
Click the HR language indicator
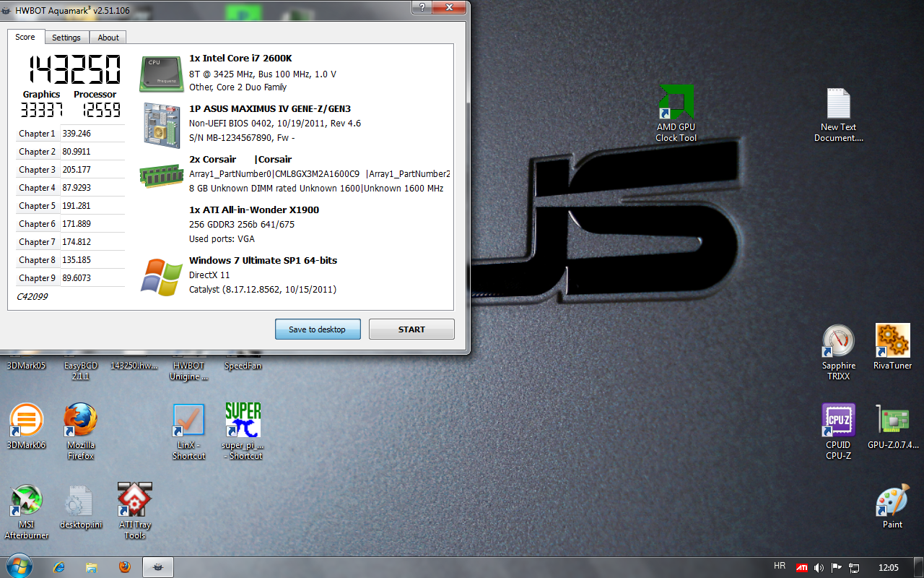(780, 566)
